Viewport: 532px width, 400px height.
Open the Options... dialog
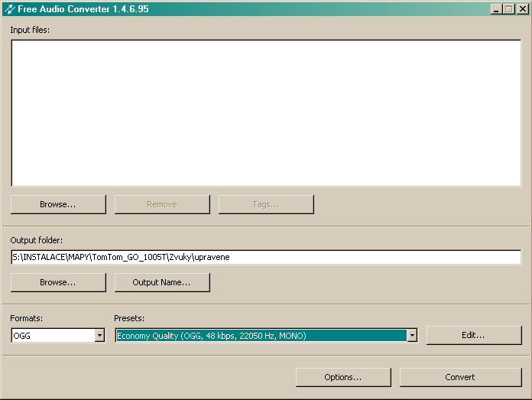(x=343, y=377)
